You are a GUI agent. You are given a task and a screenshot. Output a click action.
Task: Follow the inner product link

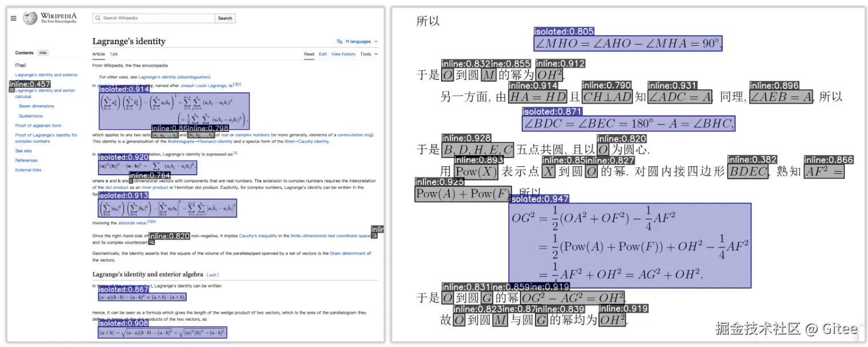point(155,188)
